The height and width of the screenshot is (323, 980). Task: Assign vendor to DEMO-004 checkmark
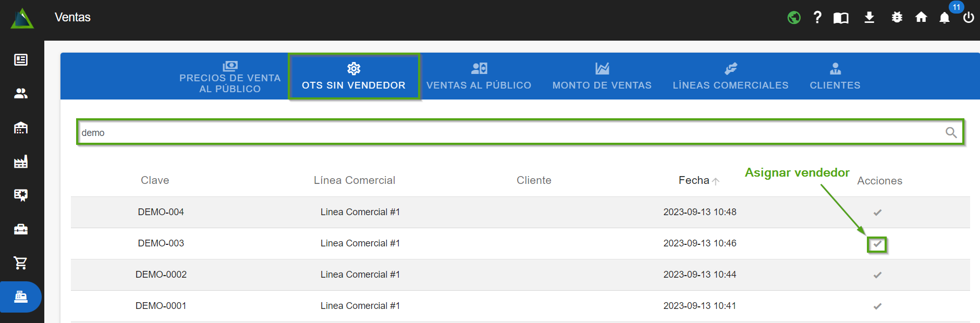click(x=877, y=213)
